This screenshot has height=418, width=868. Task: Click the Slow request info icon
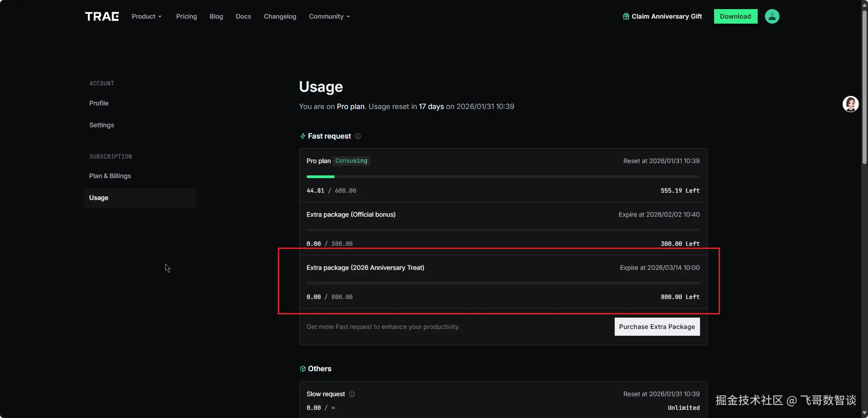tap(352, 394)
